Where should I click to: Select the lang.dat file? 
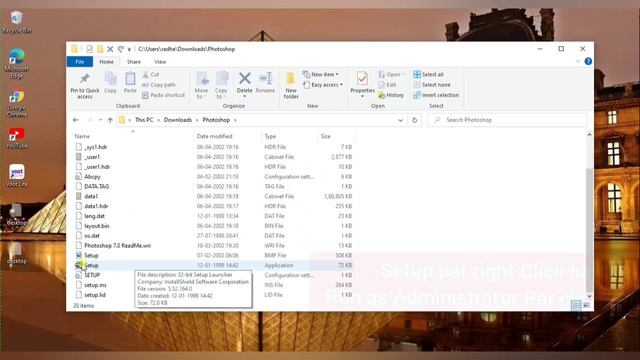pos(213,216)
